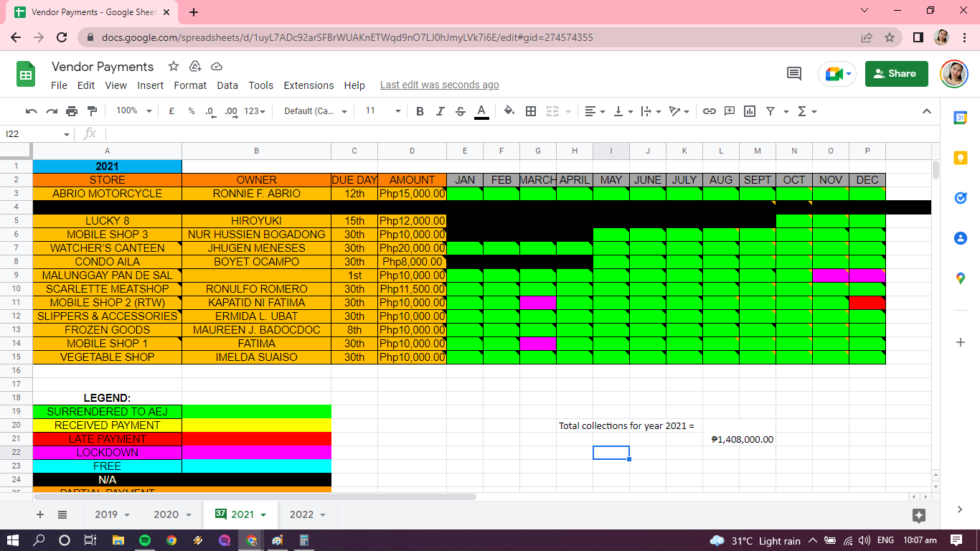
Task: Open the All Sheets list button
Action: click(x=62, y=514)
